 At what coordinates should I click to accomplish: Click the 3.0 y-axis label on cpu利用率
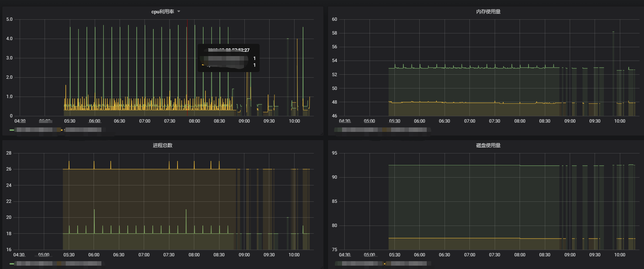(9, 58)
